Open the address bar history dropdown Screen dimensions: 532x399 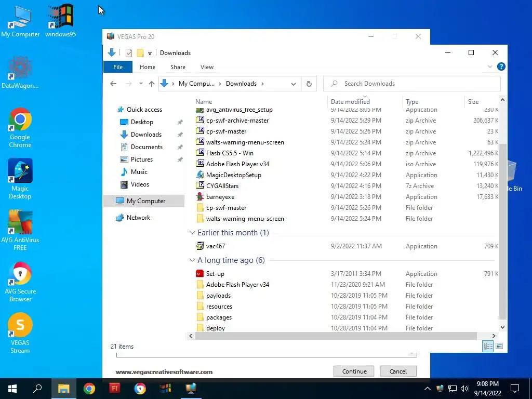click(x=294, y=84)
